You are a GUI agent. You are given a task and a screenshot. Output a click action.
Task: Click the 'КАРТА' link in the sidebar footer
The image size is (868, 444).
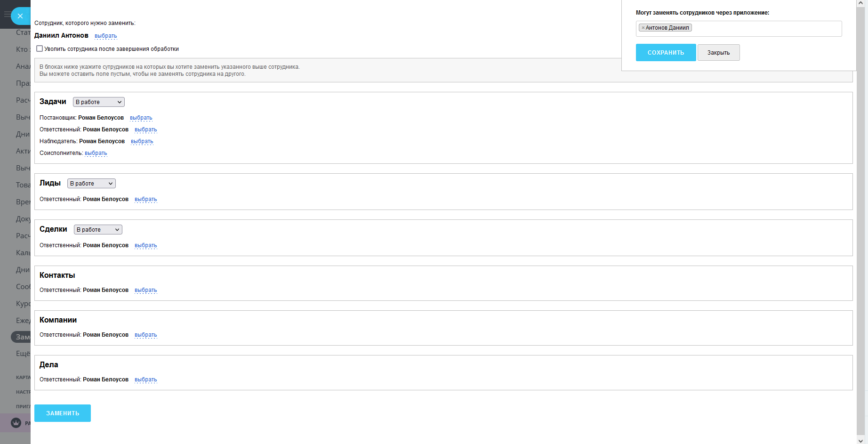[x=23, y=378]
